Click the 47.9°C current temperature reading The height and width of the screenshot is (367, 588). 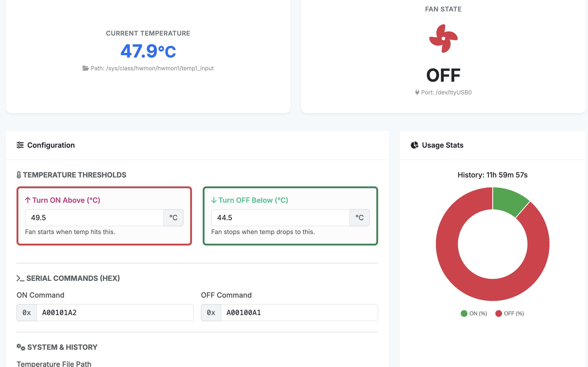coord(148,51)
